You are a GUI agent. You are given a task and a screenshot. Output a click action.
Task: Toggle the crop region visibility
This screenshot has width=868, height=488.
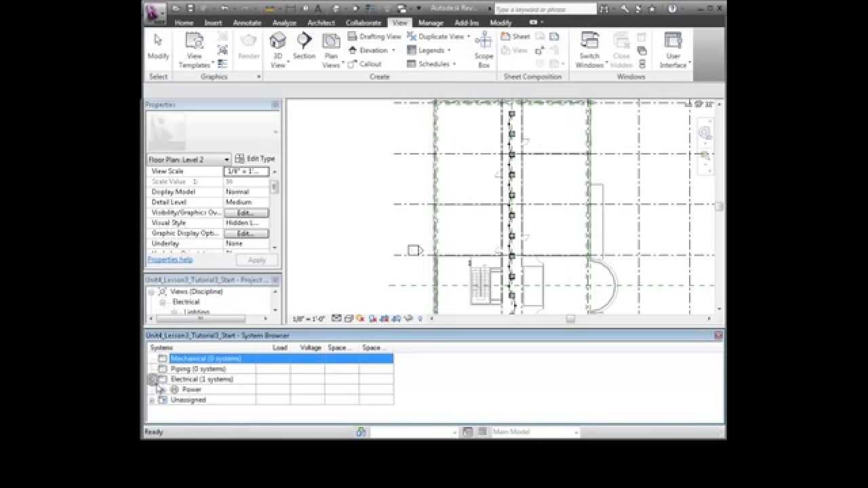tap(397, 317)
